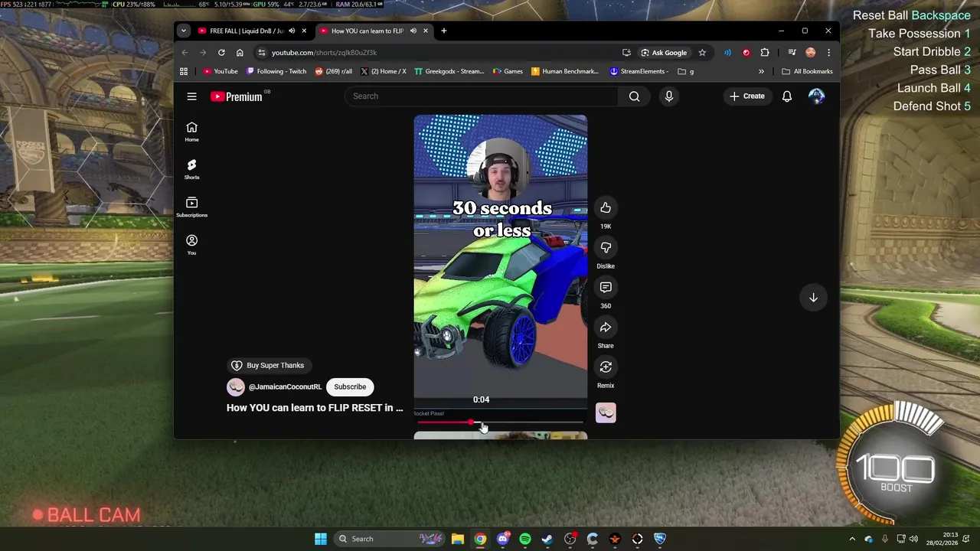Open the You page in sidebar
The height and width of the screenshot is (551, 980).
pyautogui.click(x=191, y=245)
